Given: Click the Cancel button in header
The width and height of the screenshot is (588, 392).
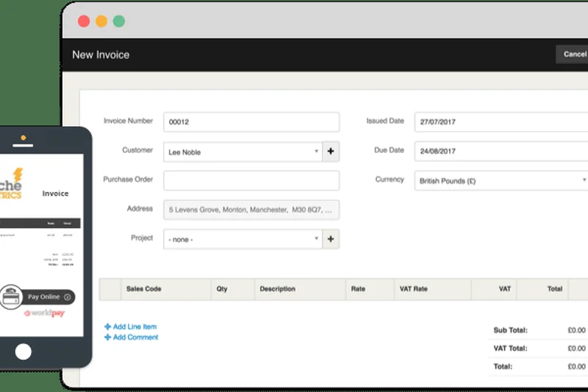Looking at the screenshot, I should [574, 54].
